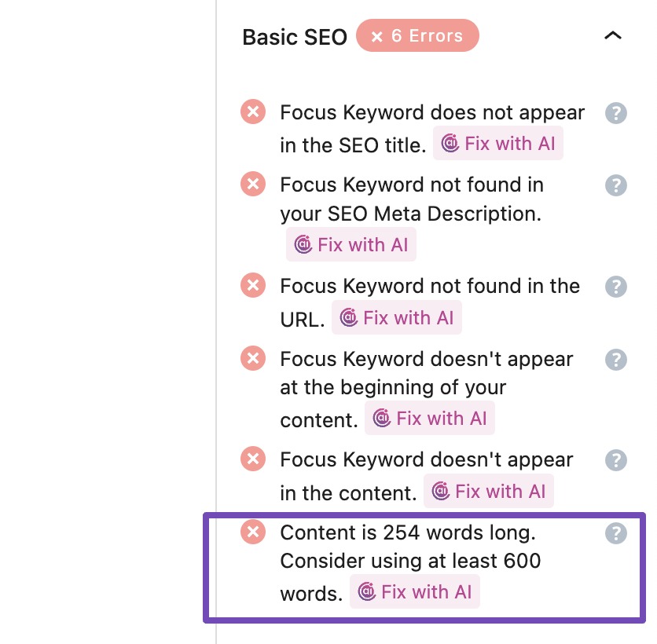Fix Meta Description keyword with AI
Viewport: 657px width, 644px height.
tap(351, 243)
